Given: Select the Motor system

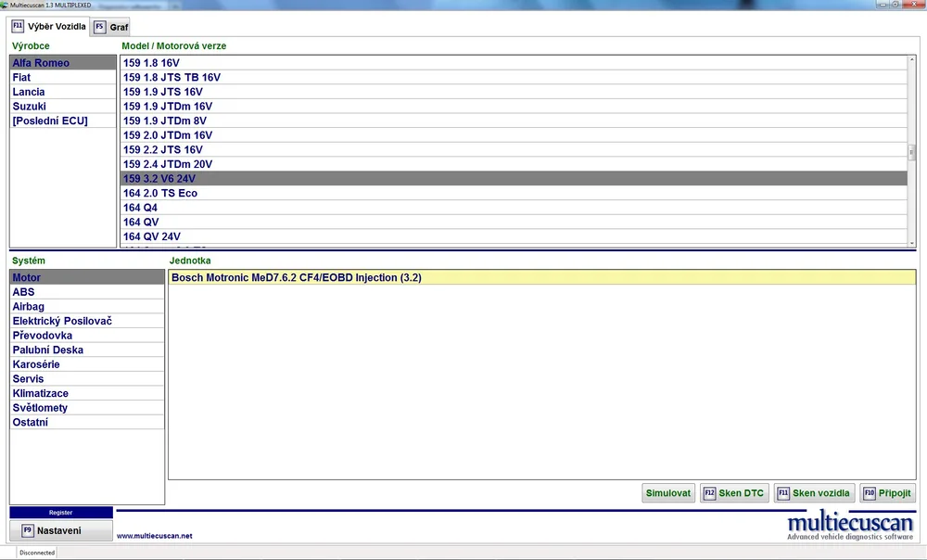Looking at the screenshot, I should click(x=87, y=277).
